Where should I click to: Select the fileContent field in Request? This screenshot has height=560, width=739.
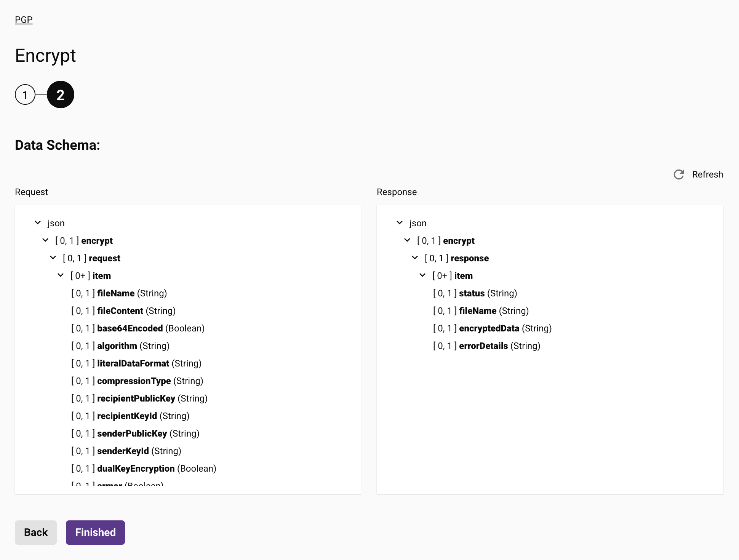[120, 311]
